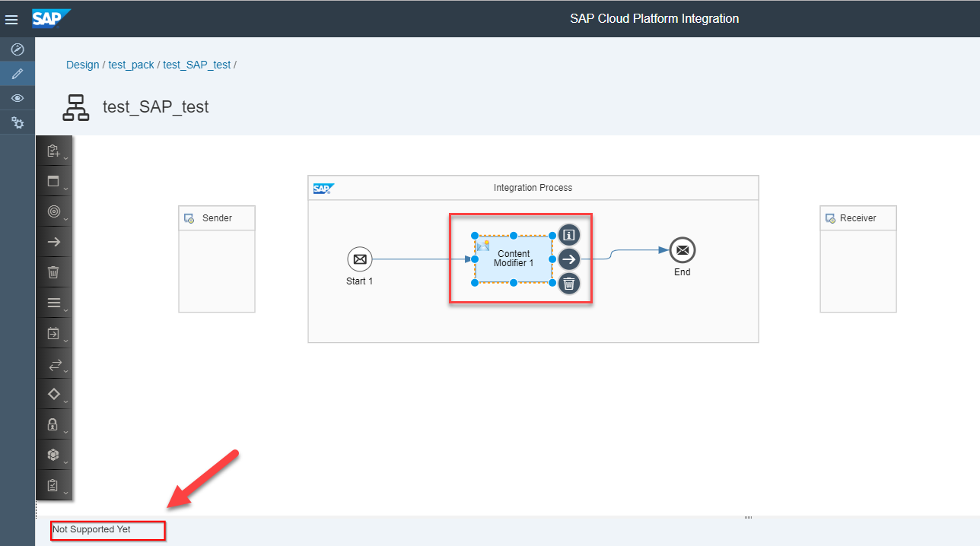
Task: Click the info icon beside Content Modifier 1
Action: pyautogui.click(x=569, y=234)
